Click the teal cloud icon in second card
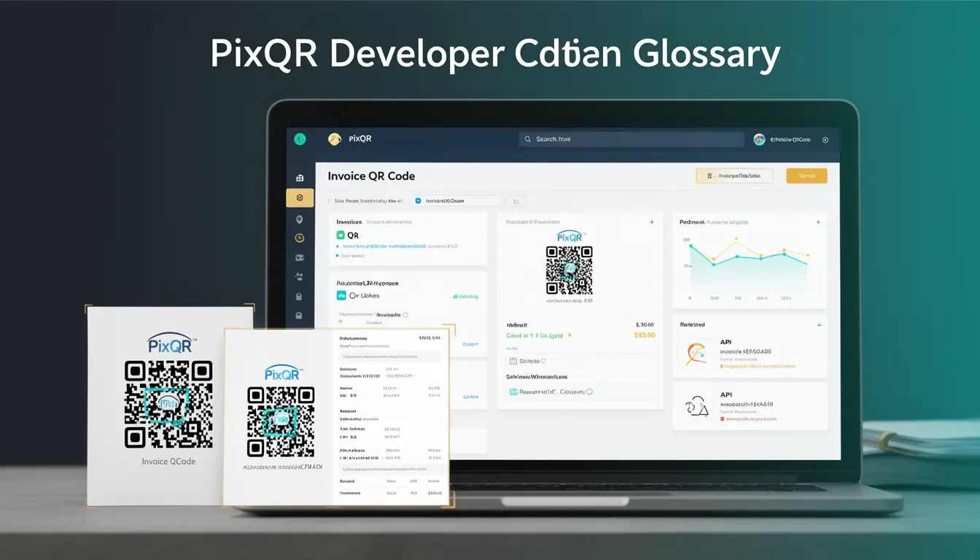The width and height of the screenshot is (980, 560). 341,295
